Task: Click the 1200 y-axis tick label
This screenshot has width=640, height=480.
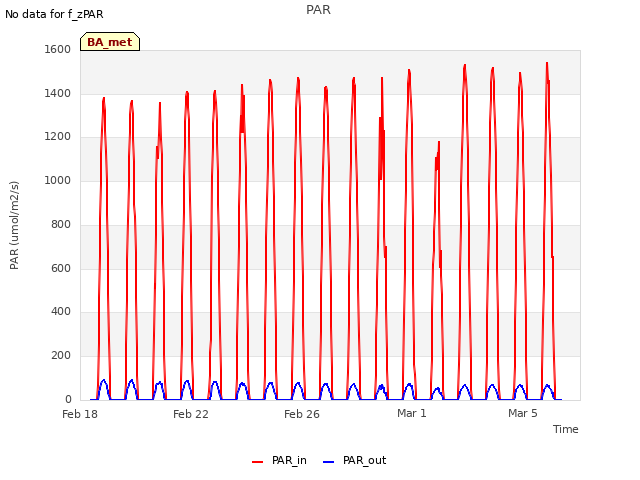Action: click(58, 137)
